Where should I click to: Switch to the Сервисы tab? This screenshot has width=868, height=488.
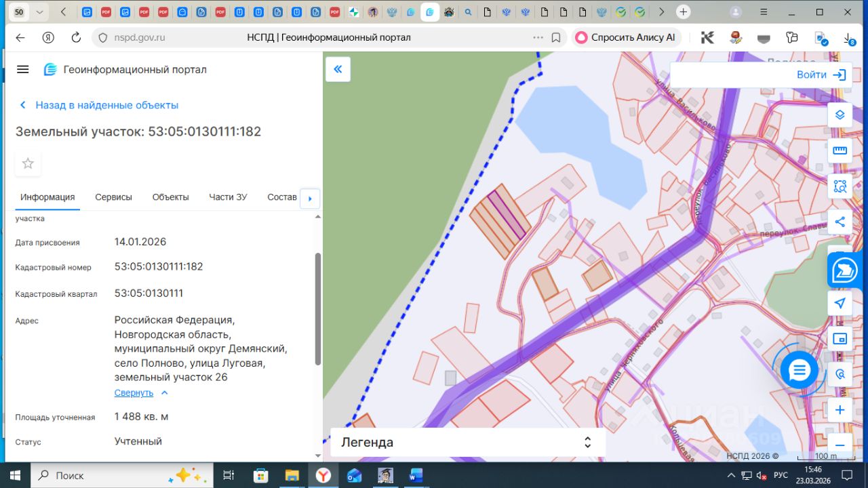[x=113, y=197]
